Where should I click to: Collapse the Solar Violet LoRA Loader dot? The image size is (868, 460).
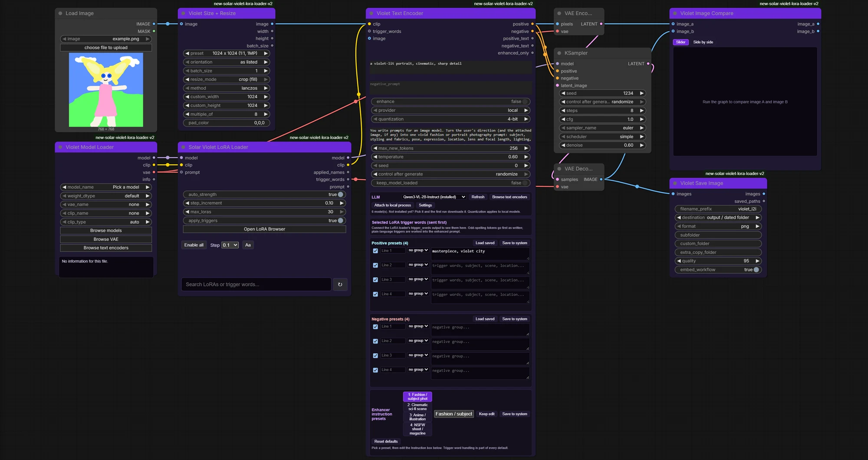183,147
